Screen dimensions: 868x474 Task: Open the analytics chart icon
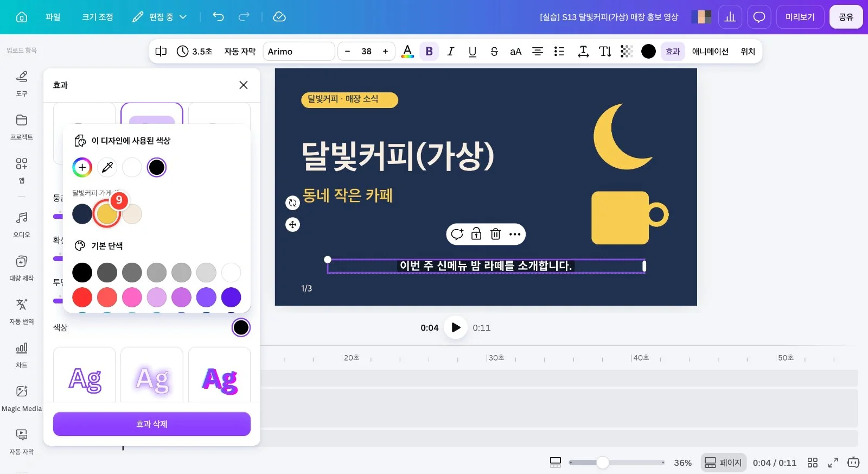730,17
